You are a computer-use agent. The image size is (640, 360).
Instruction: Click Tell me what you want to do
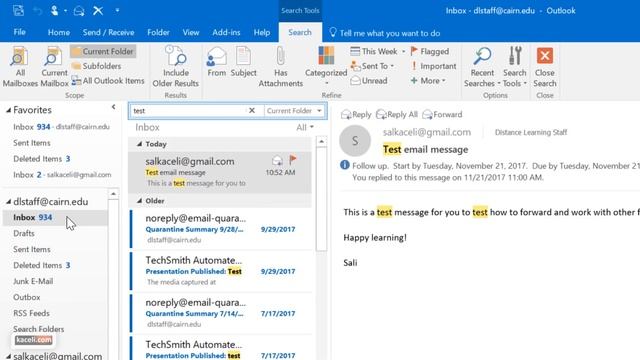(x=385, y=33)
